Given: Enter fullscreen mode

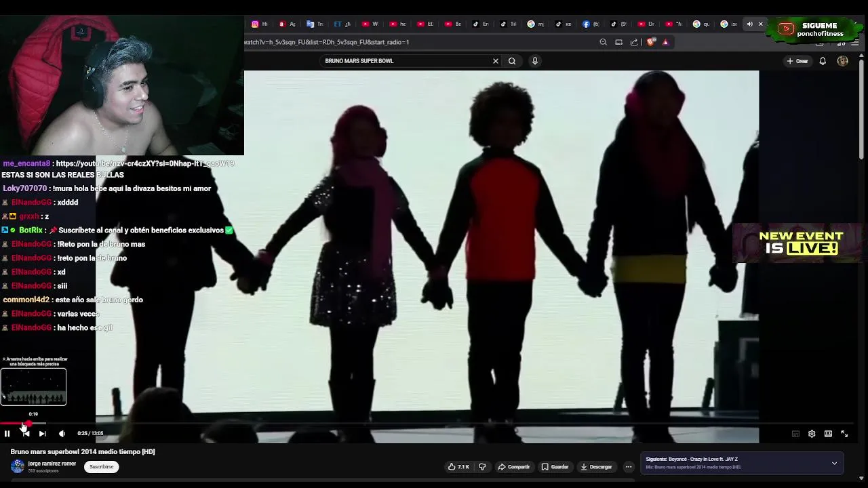Looking at the screenshot, I should tap(844, 434).
